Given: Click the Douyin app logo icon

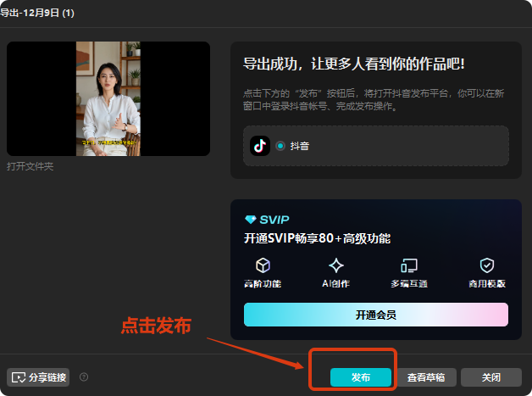Looking at the screenshot, I should click(x=260, y=146).
